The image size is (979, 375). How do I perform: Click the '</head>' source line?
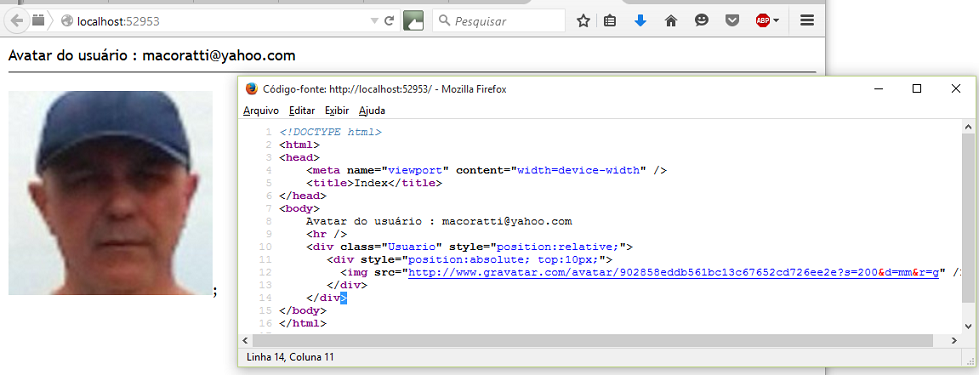(303, 196)
